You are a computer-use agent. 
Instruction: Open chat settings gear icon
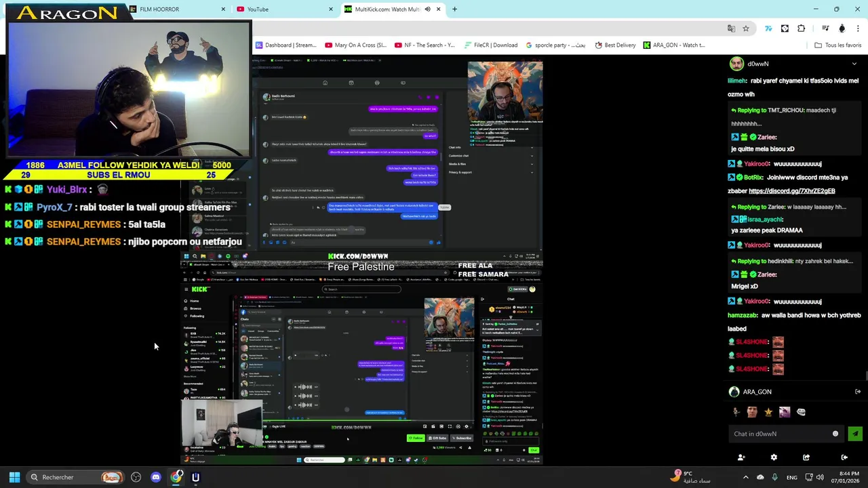coord(774,457)
